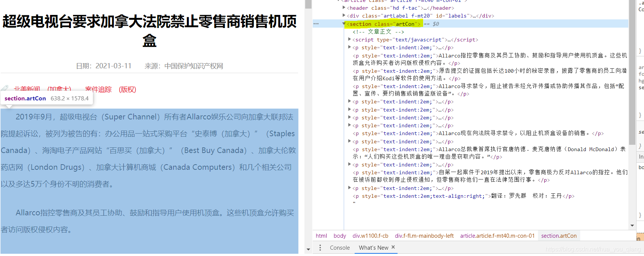
Task: Expand the script type="text/javascript" node
Action: point(349,39)
